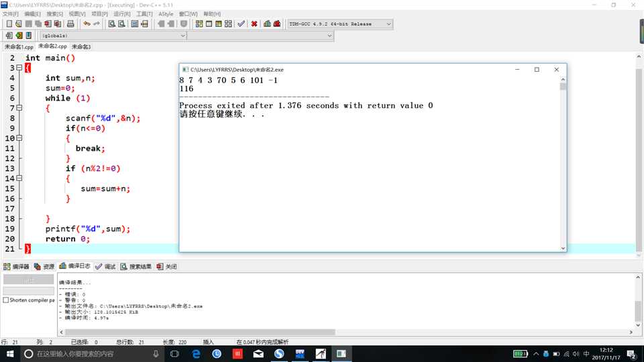The height and width of the screenshot is (362, 644).
Task: Click the Task View taskbar button
Action: click(174, 354)
